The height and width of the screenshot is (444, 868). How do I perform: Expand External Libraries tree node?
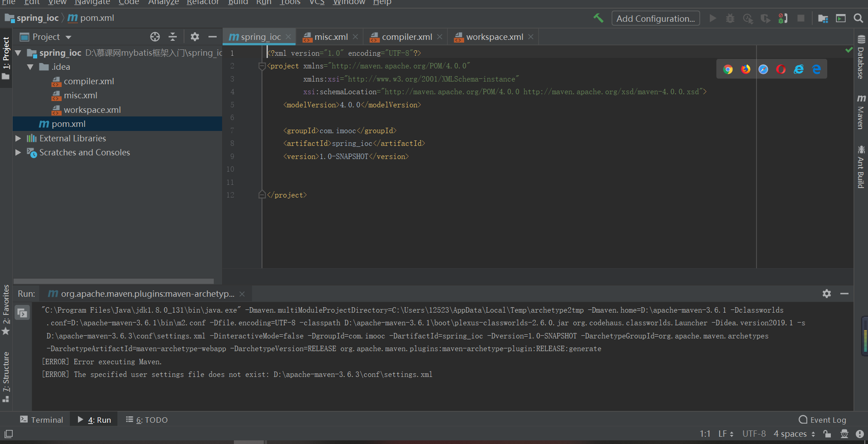click(18, 138)
